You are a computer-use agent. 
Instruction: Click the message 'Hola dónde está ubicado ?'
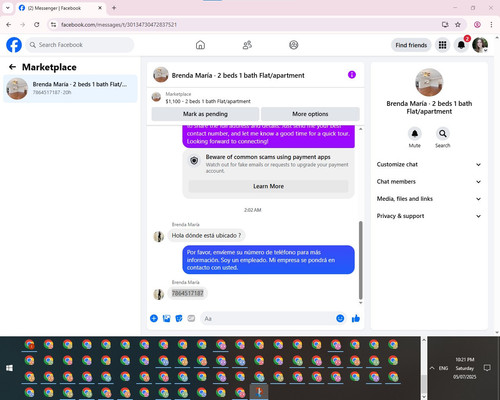206,235
